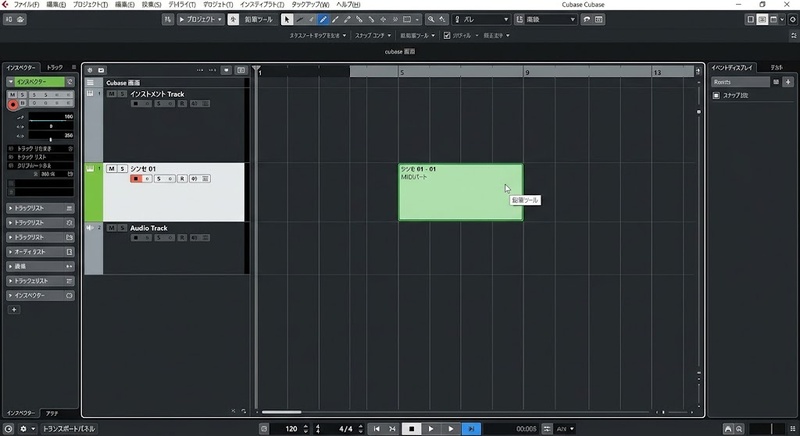Click the inspector volume slider showing 100
The image size is (800, 436).
click(x=51, y=117)
